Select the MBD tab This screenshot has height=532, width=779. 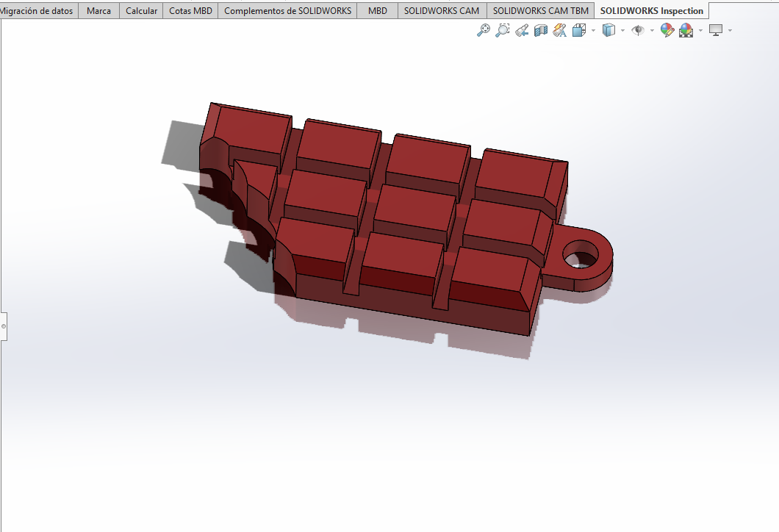pos(378,10)
